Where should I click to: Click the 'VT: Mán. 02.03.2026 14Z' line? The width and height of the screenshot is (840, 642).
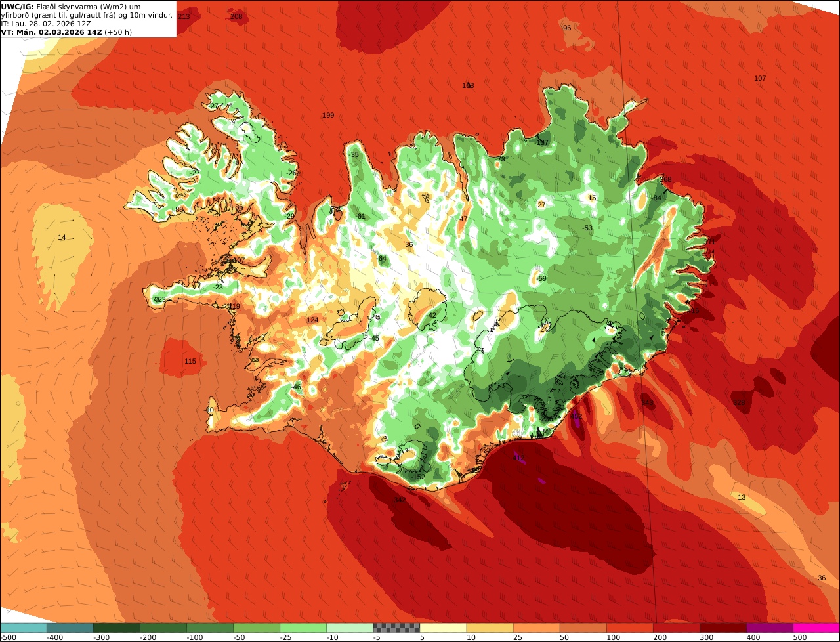[x=66, y=32]
